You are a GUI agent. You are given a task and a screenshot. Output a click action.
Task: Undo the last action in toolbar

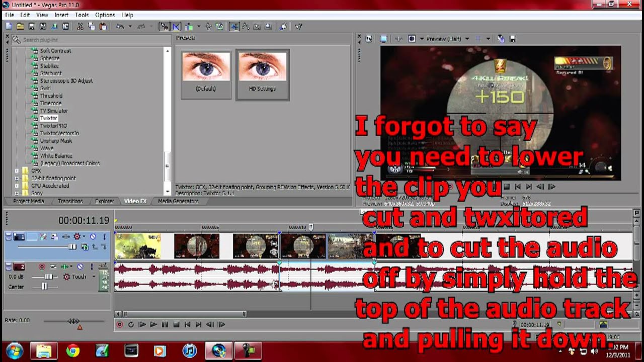click(120, 26)
